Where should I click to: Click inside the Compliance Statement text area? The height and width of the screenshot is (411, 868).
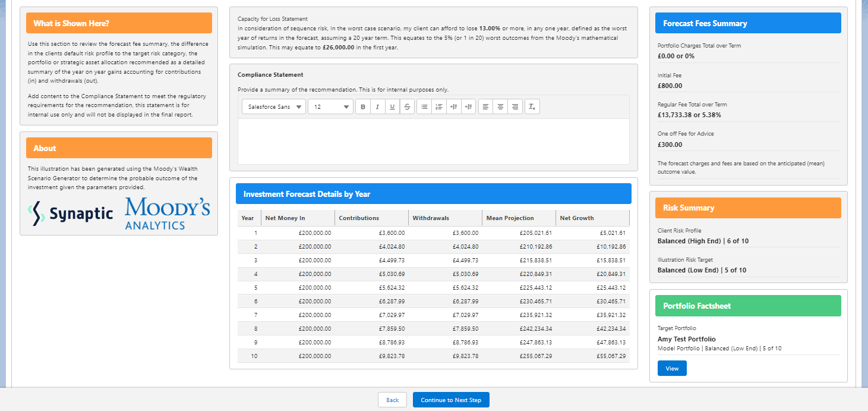pos(434,141)
